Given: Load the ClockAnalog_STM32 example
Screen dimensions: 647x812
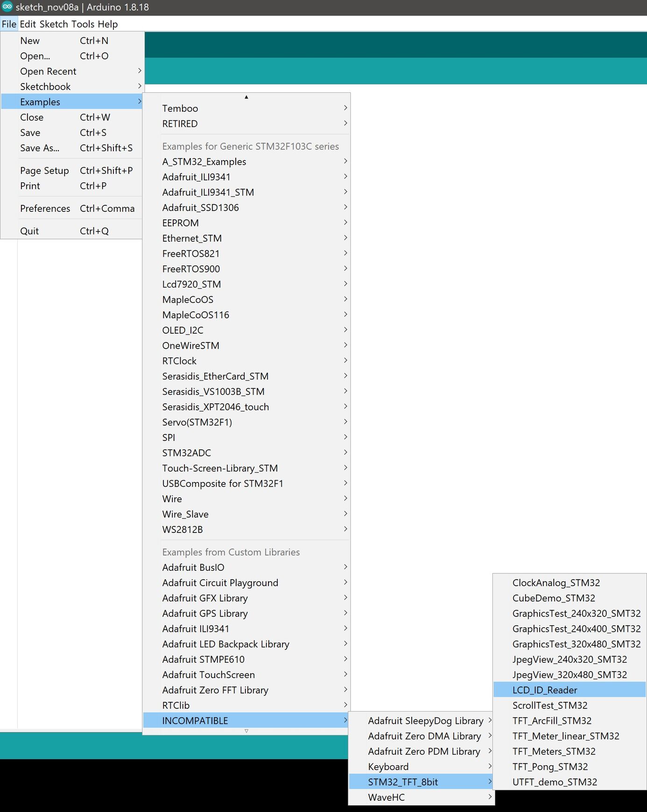Looking at the screenshot, I should pos(570,583).
